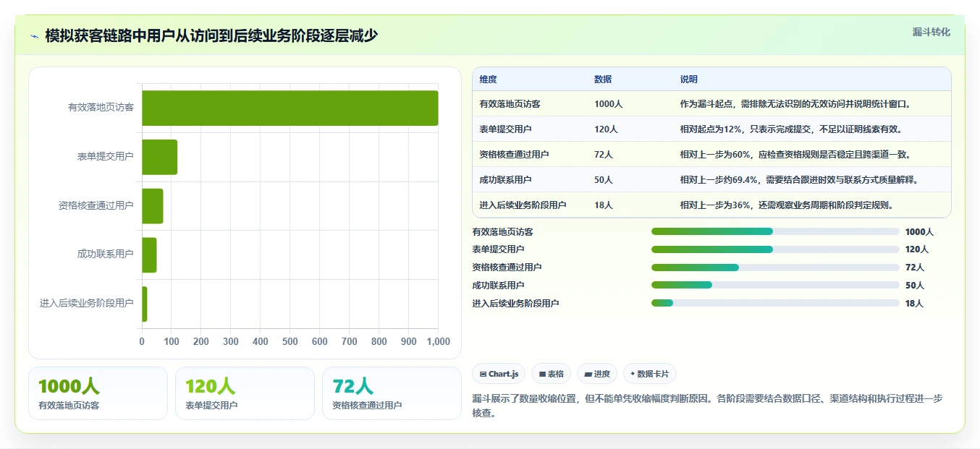980x449 pixels.
Task: Click the 1000人 label beside progress bar
Action: [919, 232]
